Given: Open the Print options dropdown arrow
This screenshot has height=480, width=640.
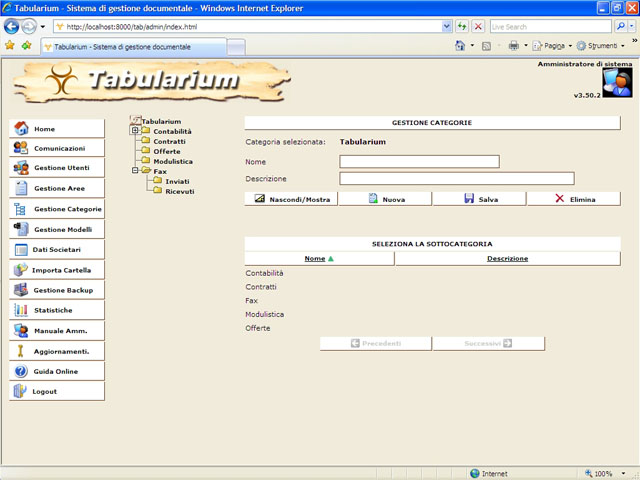Looking at the screenshot, I should click(526, 46).
